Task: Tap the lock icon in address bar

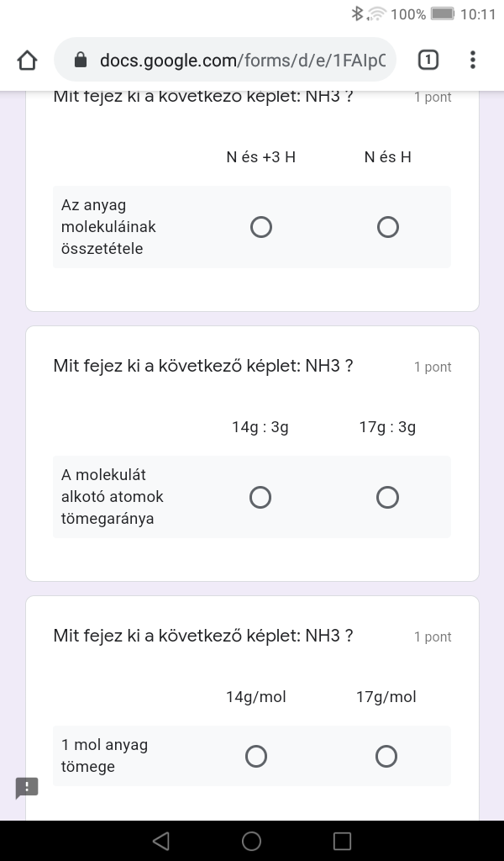Action: click(x=81, y=60)
